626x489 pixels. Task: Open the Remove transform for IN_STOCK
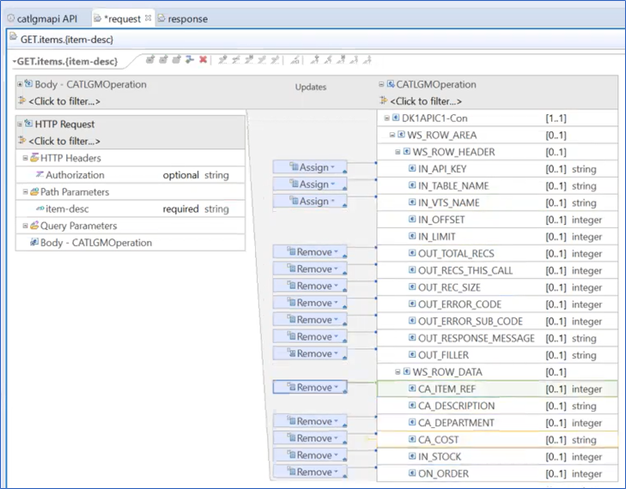310,455
